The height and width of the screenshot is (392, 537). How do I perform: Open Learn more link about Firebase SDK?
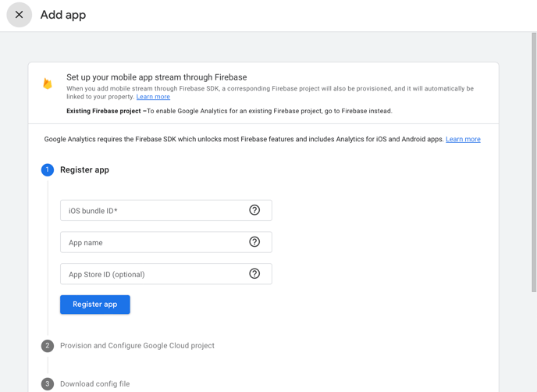pyautogui.click(x=463, y=139)
